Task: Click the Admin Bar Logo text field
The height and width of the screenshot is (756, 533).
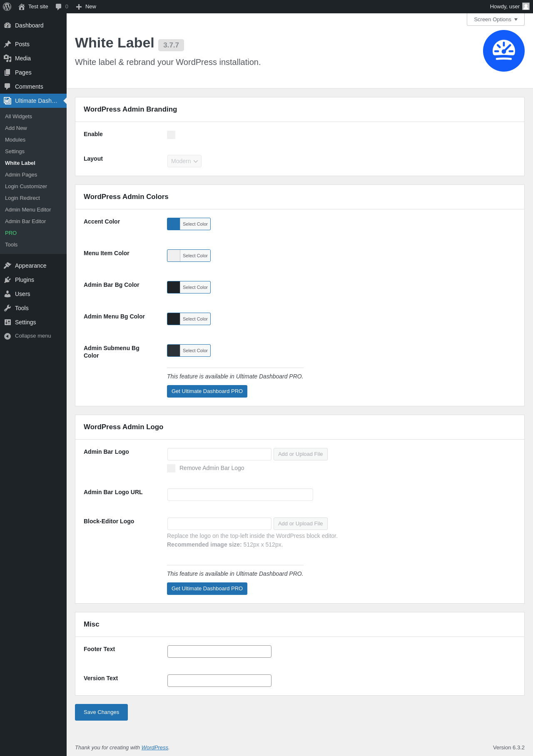Action: 219,454
